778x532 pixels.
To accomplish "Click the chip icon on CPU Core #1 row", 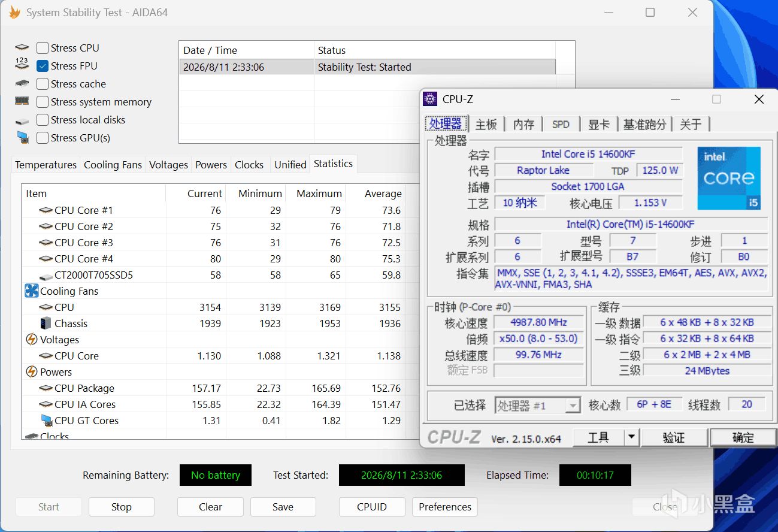I will (46, 210).
